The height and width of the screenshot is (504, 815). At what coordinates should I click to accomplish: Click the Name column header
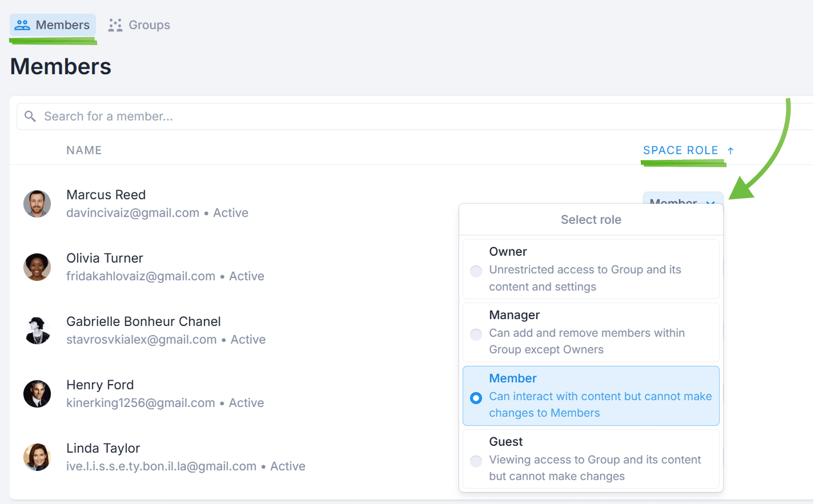84,151
